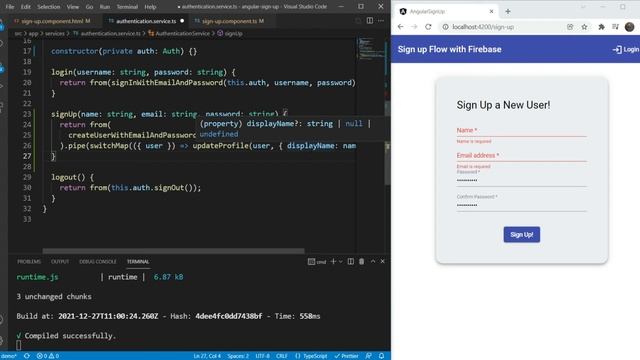This screenshot has height=360, width=640.
Task: Open the Go menu
Action: pyautogui.click(x=89, y=7)
